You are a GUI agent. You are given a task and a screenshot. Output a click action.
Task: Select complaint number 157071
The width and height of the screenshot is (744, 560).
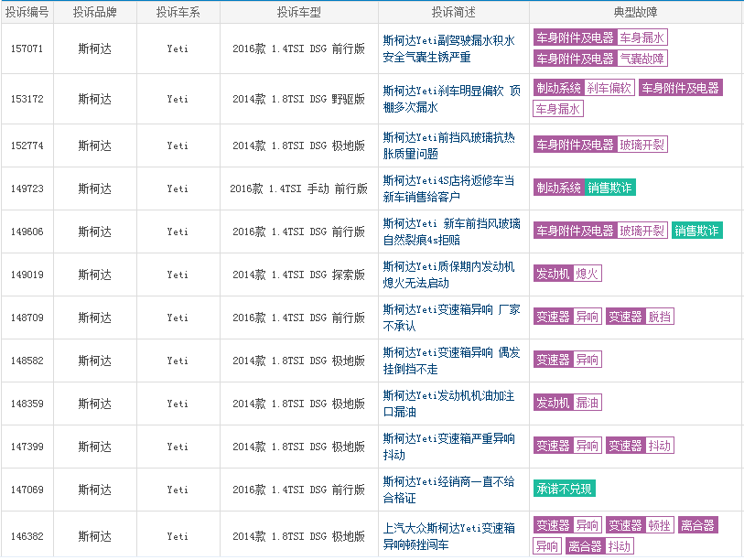coord(27,48)
